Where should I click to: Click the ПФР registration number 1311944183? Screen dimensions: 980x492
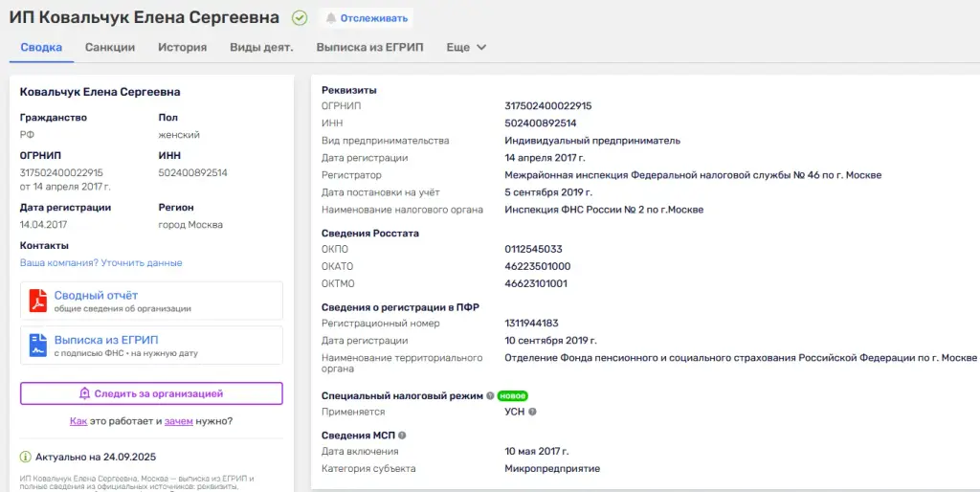(532, 324)
